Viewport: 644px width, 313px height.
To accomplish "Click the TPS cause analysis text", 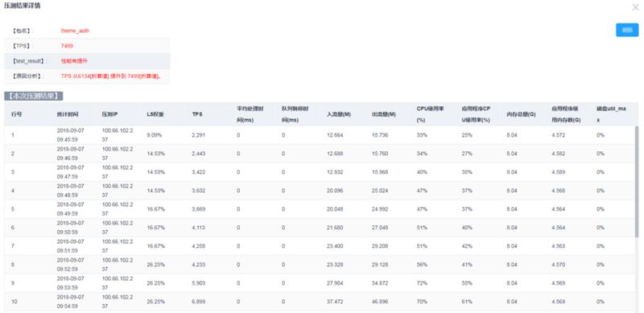I will [110, 76].
